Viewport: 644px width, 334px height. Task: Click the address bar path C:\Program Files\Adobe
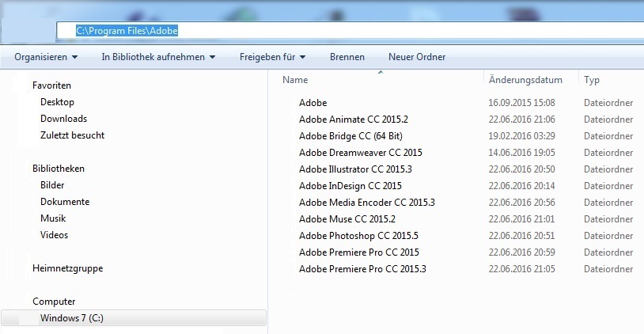[x=127, y=31]
